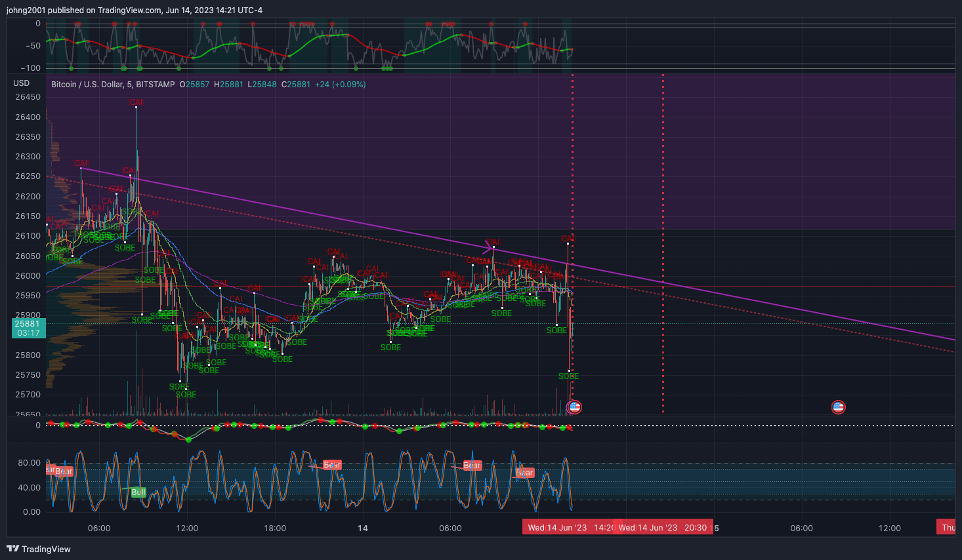Open the US flag event marker near Thursday 06:00
This screenshot has height=560, width=962.
(x=838, y=407)
